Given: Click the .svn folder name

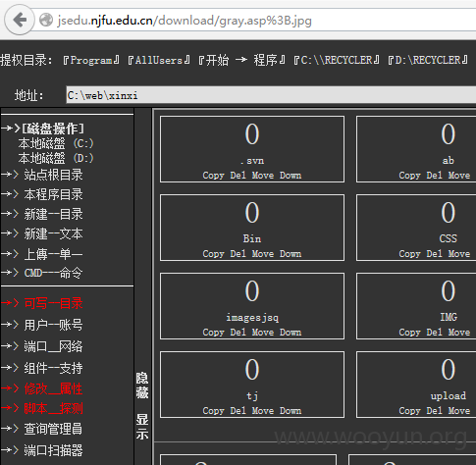Looking at the screenshot, I should [x=252, y=161].
